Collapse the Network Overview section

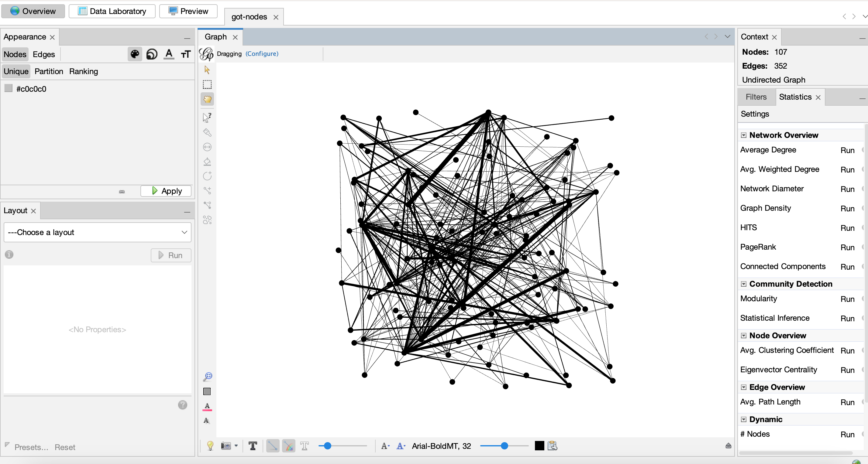tap(744, 135)
